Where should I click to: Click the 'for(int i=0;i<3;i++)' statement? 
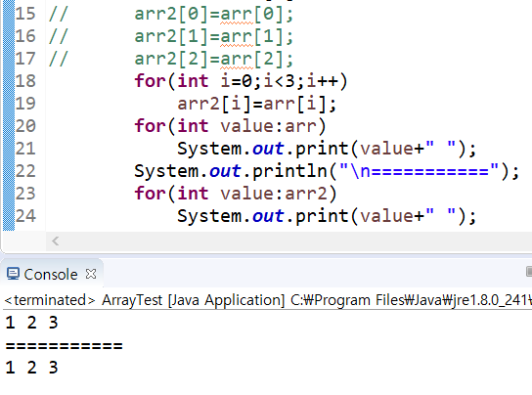(241, 81)
